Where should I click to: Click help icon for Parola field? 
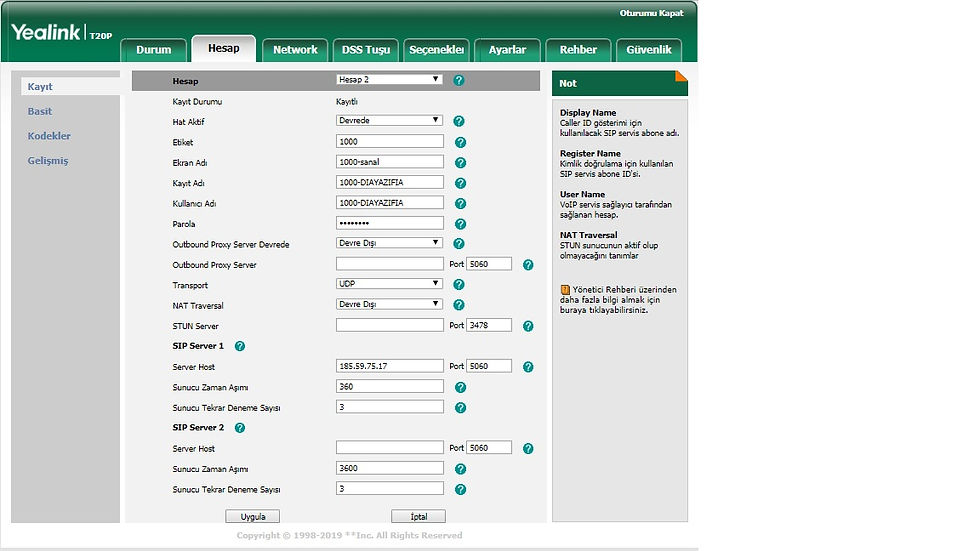[461, 224]
